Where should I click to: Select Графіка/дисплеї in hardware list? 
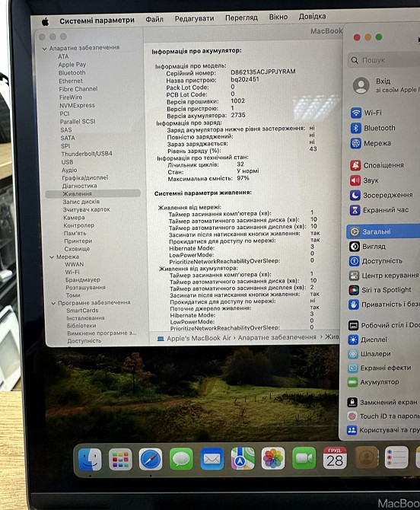click(85, 177)
